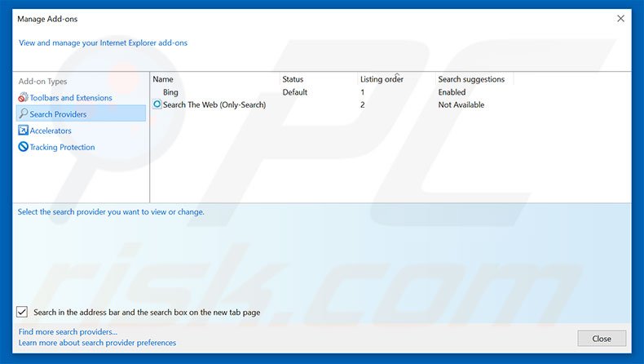Screen dimensions: 644x364
Task: Click the Default status of Bing
Action: click(295, 92)
